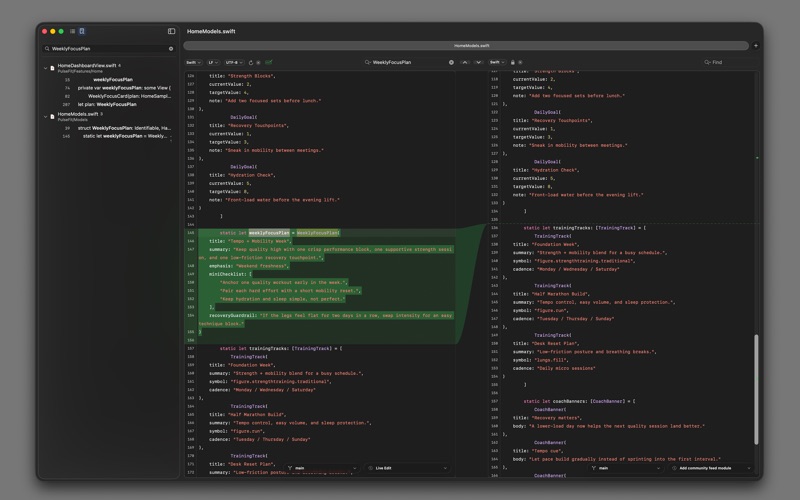
Task: Click small x icon after reload icon
Action: tap(258, 62)
